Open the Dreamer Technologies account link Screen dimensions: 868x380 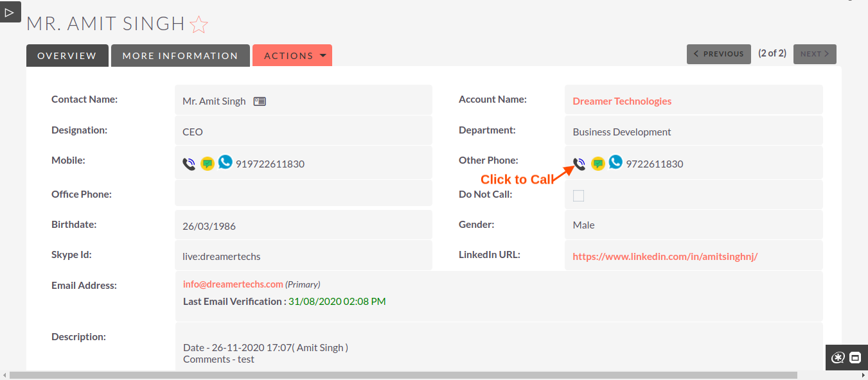click(x=621, y=101)
